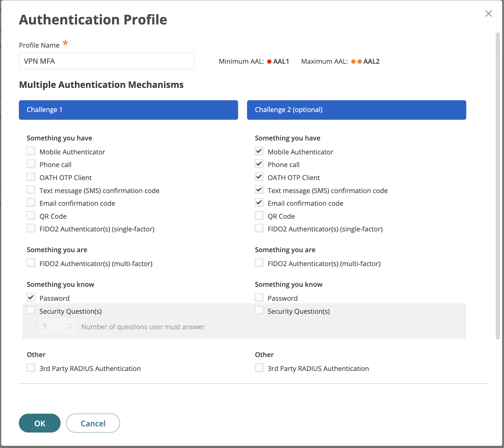Disable Mobile Authenticator in Challenge 2
The image size is (504, 448).
pos(259,151)
